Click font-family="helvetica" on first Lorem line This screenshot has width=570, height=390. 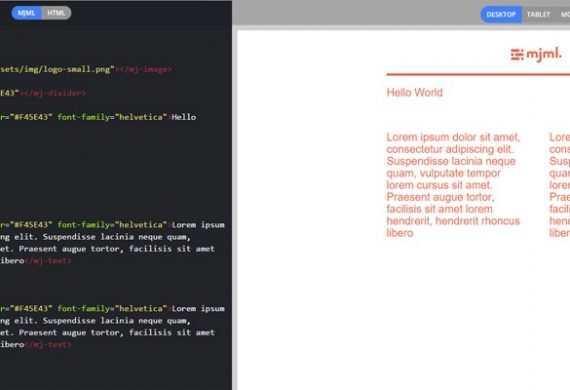click(112, 225)
